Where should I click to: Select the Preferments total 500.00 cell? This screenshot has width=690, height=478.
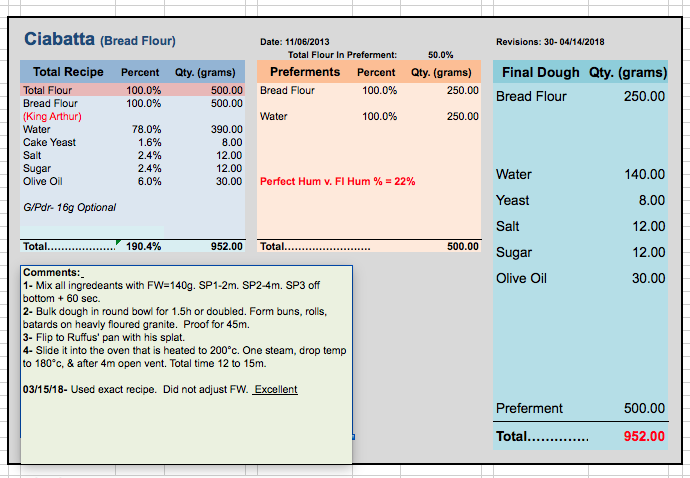click(461, 246)
